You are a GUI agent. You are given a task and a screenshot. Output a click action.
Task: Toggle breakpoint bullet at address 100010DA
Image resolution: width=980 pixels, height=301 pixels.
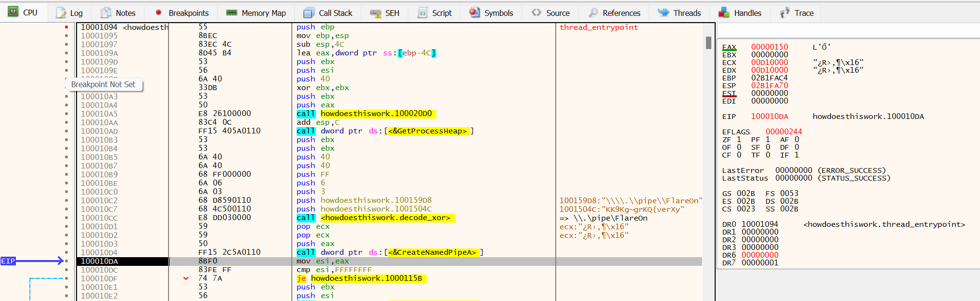(x=66, y=261)
